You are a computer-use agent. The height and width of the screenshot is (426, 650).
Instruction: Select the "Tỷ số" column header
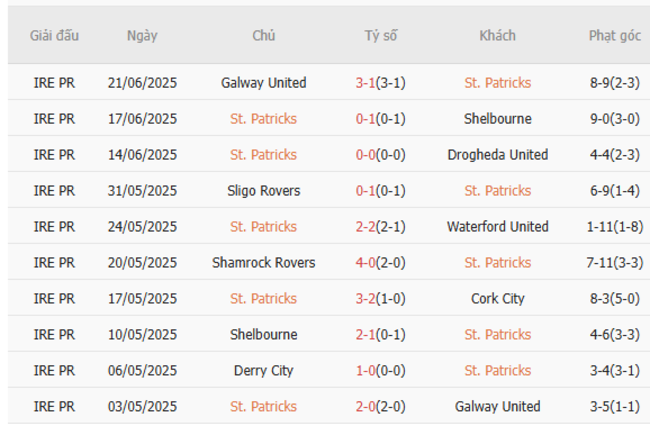(381, 35)
